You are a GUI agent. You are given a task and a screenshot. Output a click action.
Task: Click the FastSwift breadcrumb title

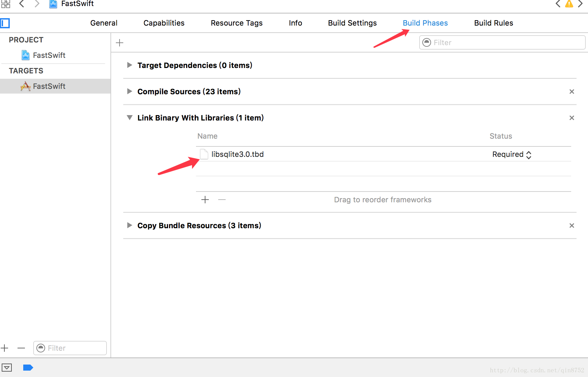coord(77,4)
